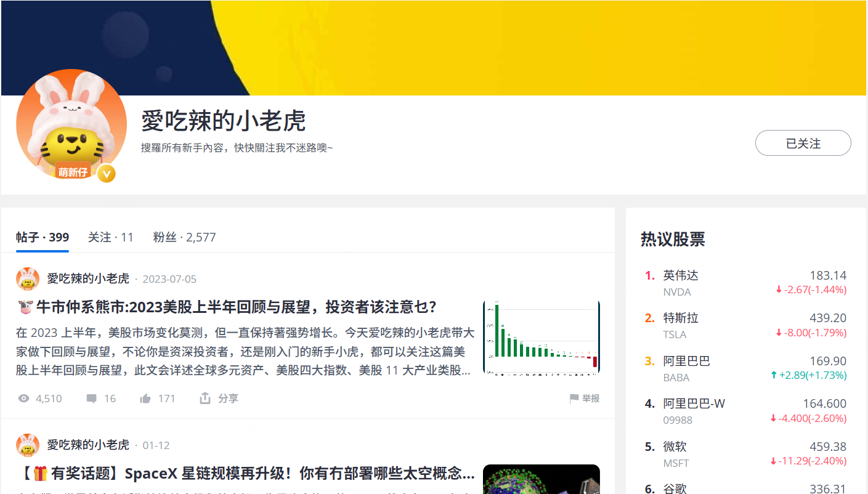Click the small avatar on the 2023-07-05 post
Screen dimensions: 868x494
28,279
